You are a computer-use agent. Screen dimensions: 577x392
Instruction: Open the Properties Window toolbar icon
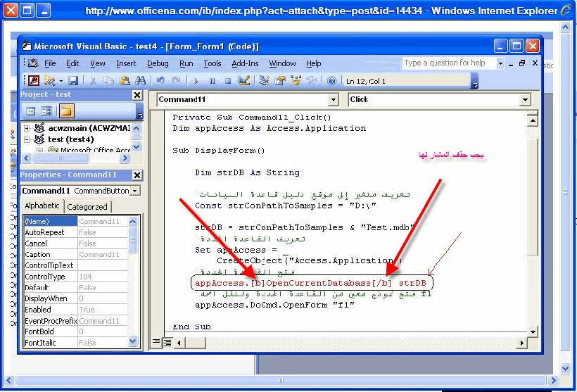coord(280,80)
